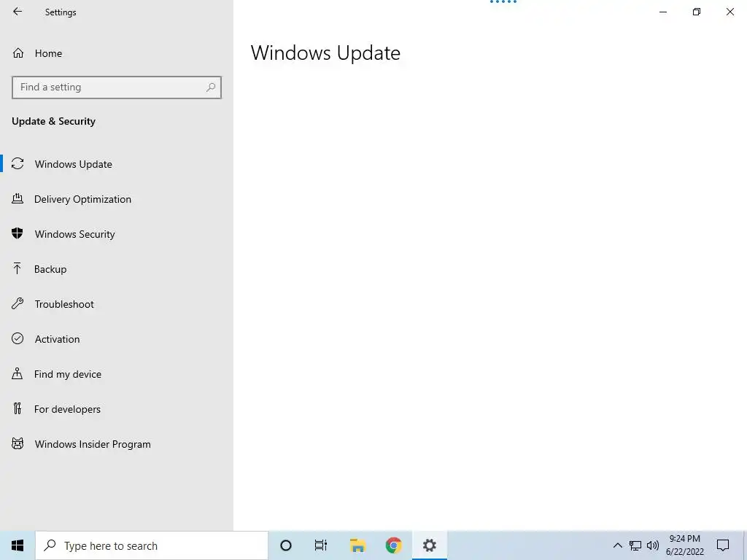Focus the Find a setting search box
The width and height of the screenshot is (747, 560).
(x=117, y=87)
